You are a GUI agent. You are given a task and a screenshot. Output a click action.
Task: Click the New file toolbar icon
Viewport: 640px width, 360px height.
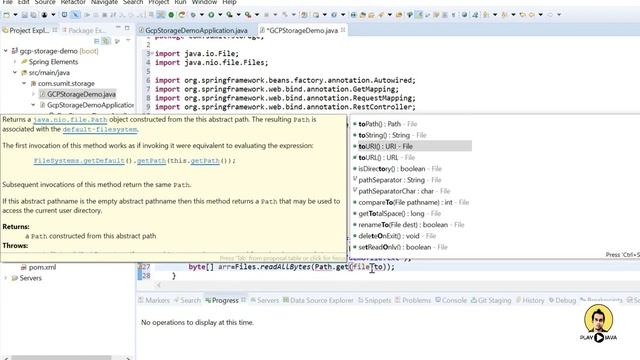tap(6, 15)
